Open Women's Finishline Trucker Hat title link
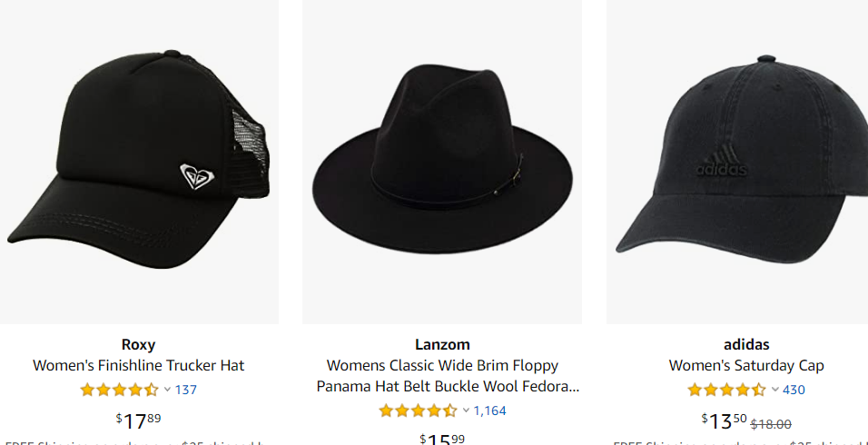The image size is (868, 445). coord(139,366)
